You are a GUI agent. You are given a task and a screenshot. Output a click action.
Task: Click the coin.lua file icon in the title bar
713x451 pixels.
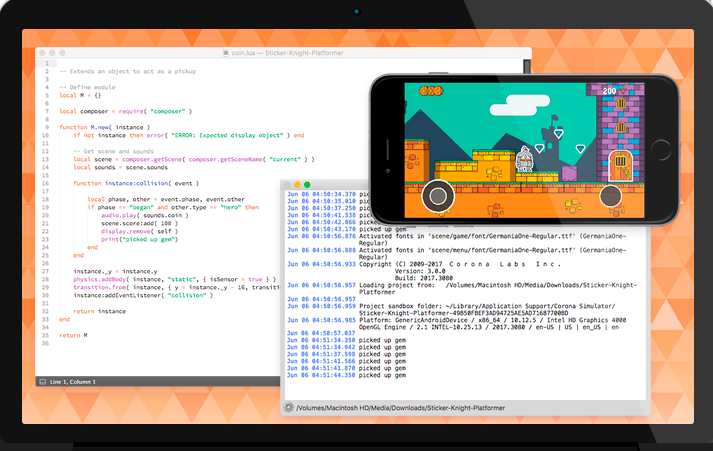(226, 53)
